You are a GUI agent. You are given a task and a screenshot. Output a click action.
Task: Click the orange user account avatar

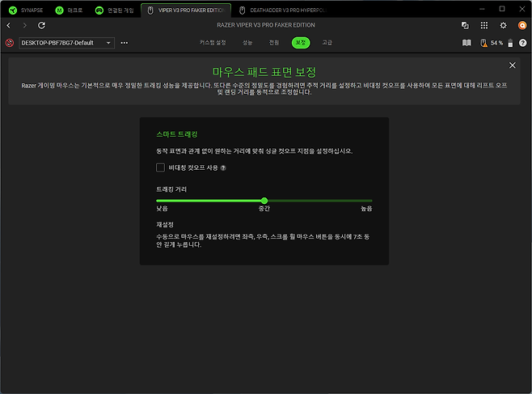pos(522,25)
